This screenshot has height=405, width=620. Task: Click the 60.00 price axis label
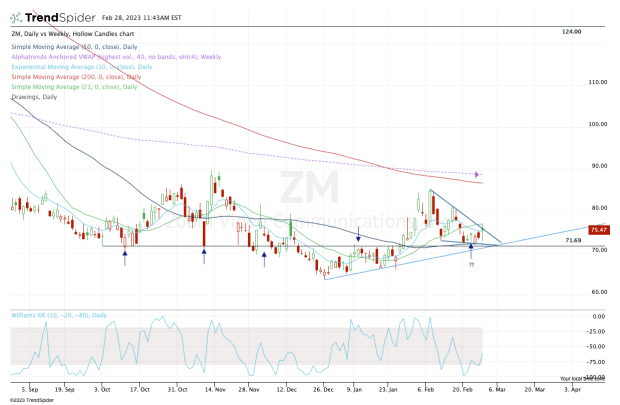click(x=599, y=292)
